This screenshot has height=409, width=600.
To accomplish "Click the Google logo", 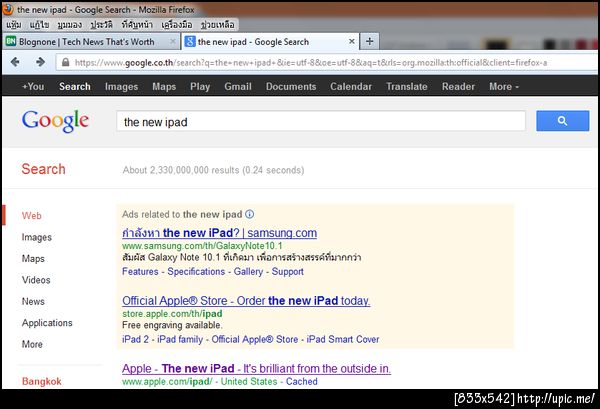I will [55, 121].
